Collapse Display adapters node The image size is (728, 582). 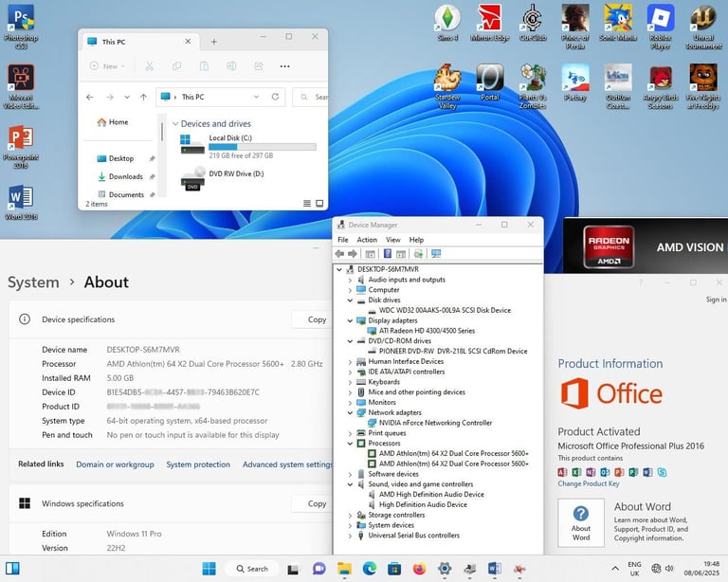coord(350,320)
